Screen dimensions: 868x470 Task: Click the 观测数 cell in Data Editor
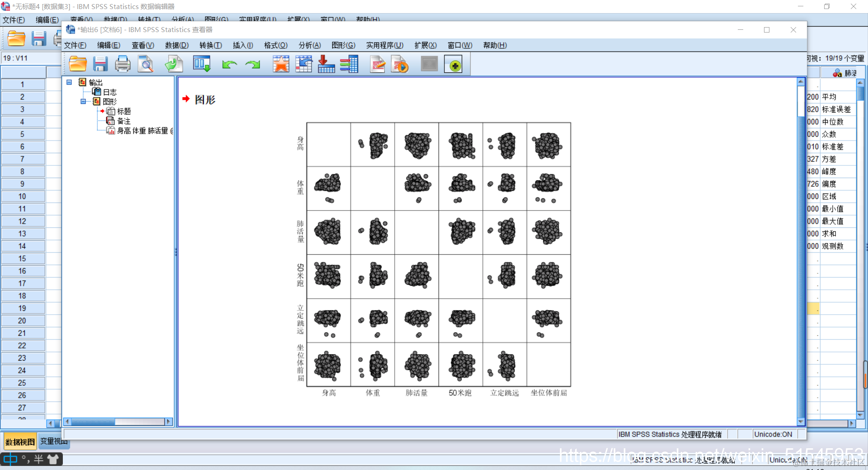click(838, 246)
